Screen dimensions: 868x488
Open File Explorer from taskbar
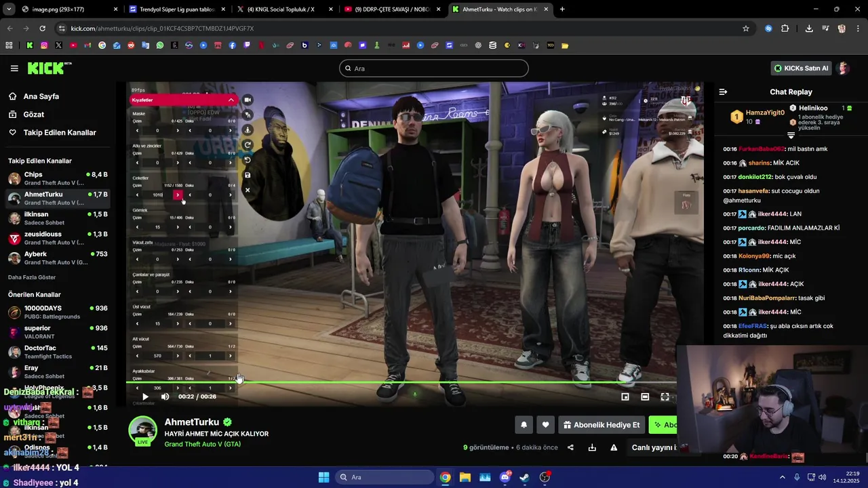click(465, 477)
